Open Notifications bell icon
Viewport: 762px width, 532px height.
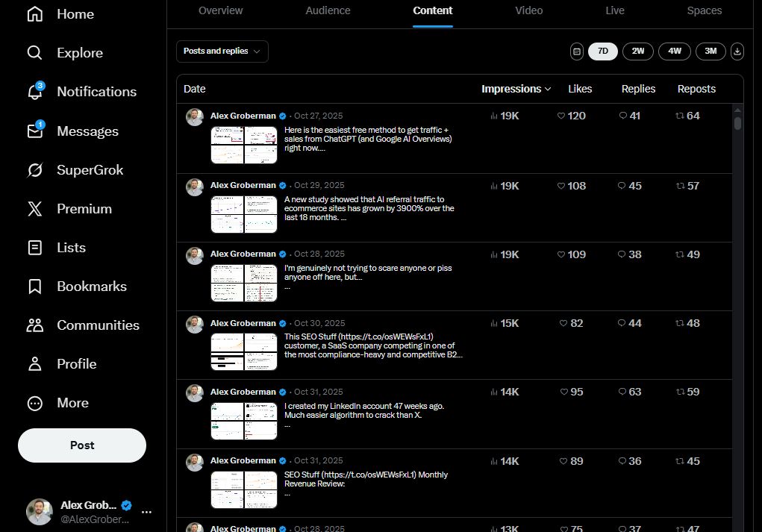coord(36,91)
